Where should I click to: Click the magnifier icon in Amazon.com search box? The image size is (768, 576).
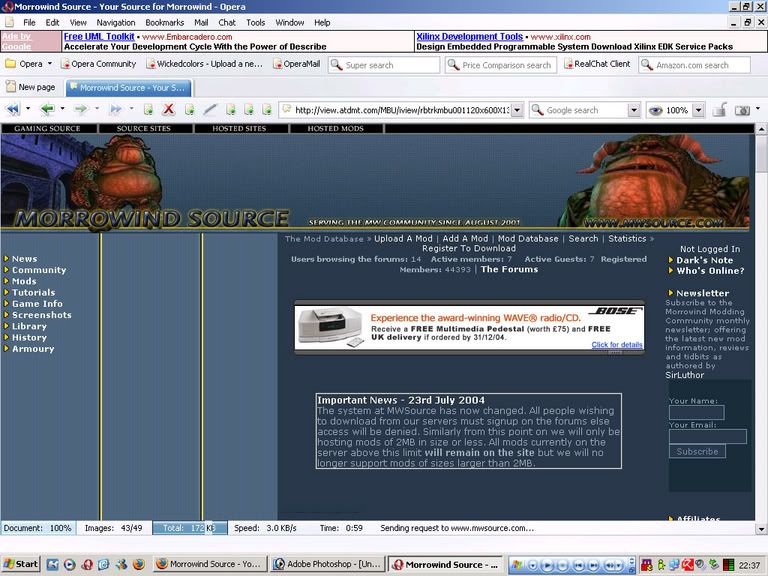[x=647, y=65]
